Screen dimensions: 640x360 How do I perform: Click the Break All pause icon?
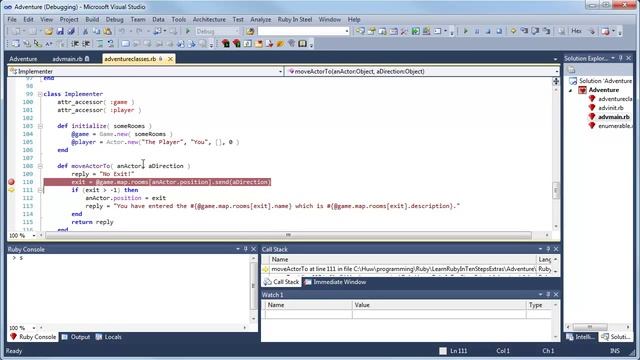[477, 31]
